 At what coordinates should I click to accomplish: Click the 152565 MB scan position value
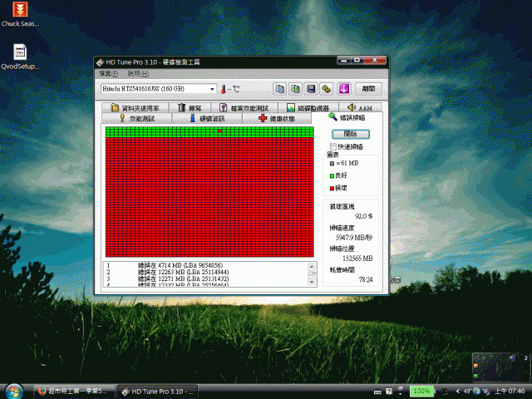coord(357,259)
